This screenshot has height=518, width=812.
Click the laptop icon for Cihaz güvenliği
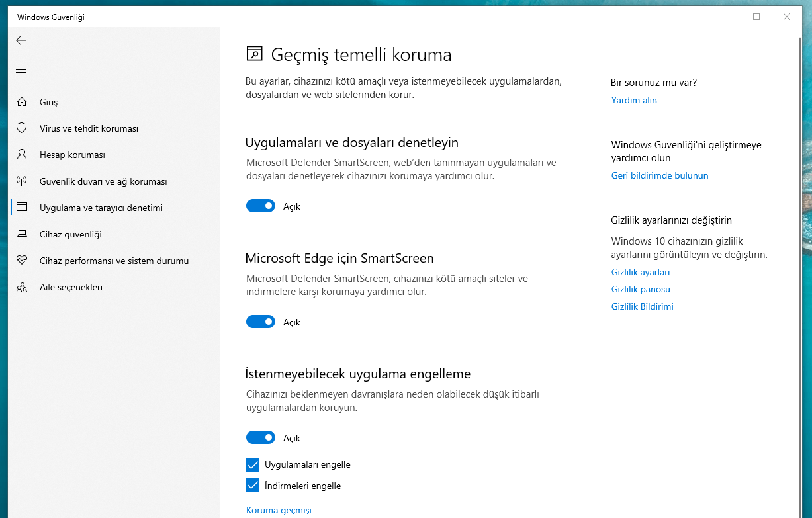[22, 234]
